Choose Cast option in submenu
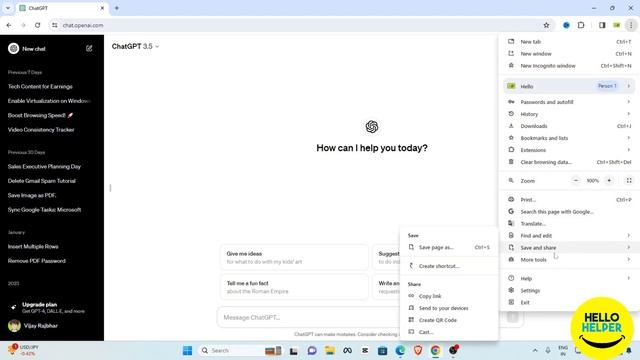This screenshot has height=360, width=640. point(449,332)
